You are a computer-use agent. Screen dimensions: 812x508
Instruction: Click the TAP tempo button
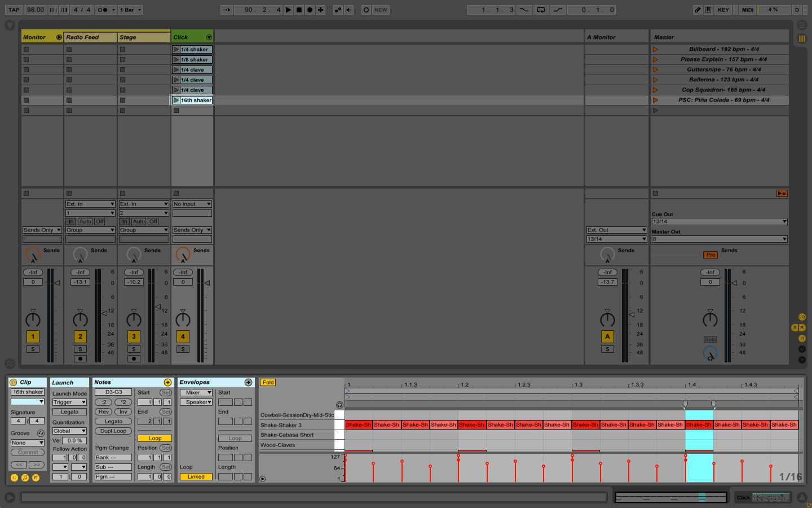[14, 10]
